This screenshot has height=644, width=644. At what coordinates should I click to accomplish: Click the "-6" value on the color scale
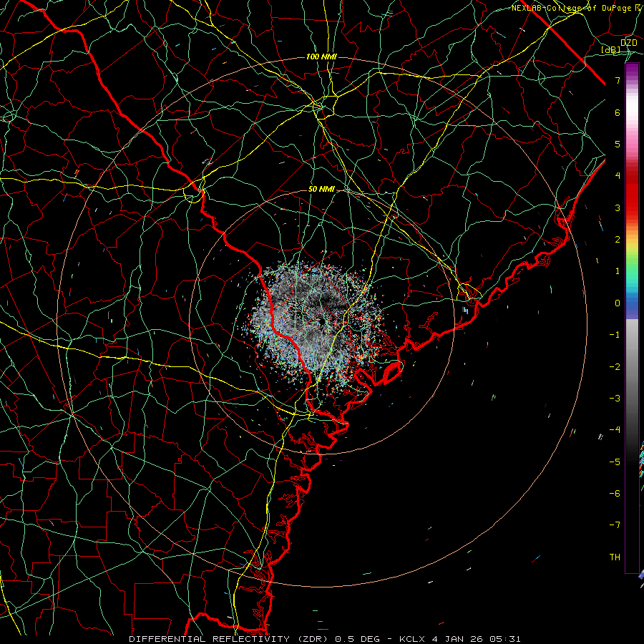coord(615,494)
